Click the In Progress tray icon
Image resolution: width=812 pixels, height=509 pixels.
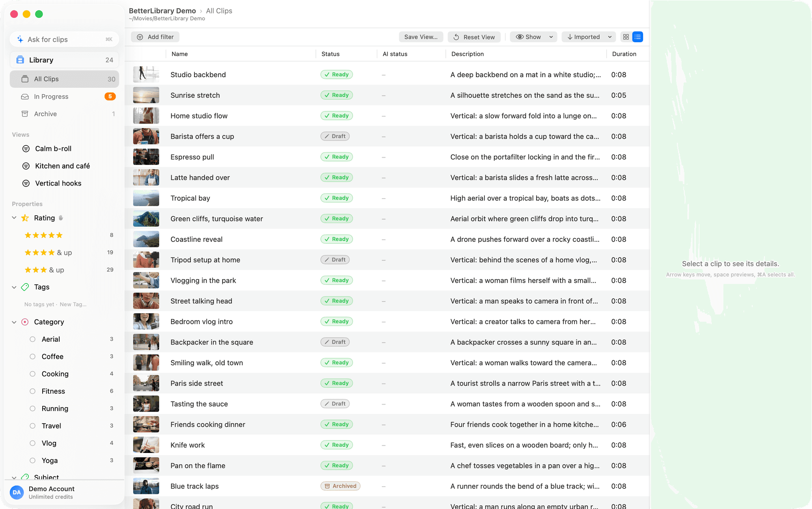(25, 96)
